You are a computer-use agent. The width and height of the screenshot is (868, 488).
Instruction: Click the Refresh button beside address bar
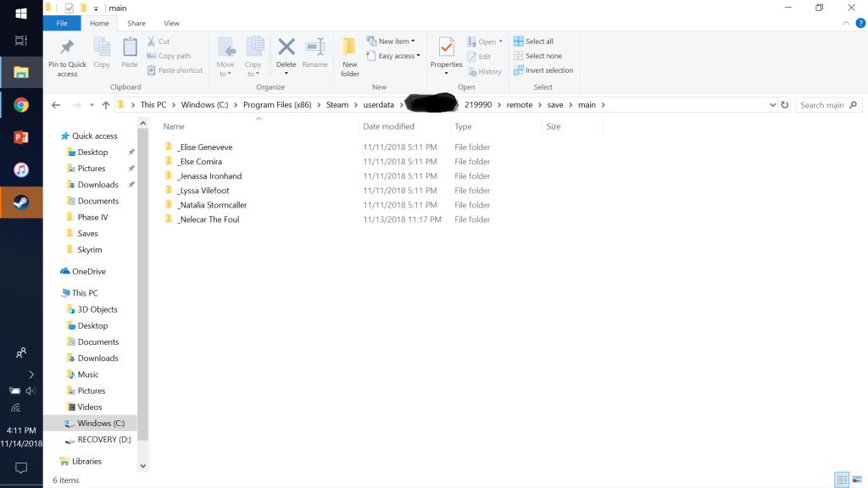[x=784, y=105]
